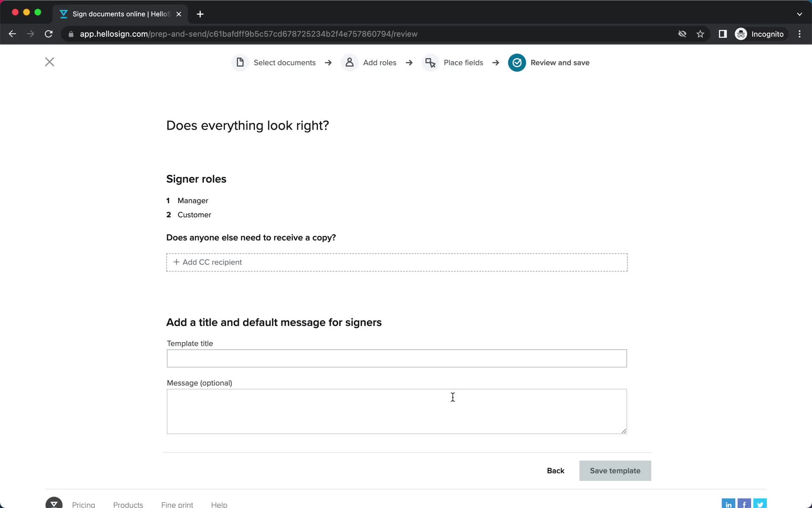The image size is (812, 508).
Task: Open the LinkedIn social icon
Action: point(728,503)
